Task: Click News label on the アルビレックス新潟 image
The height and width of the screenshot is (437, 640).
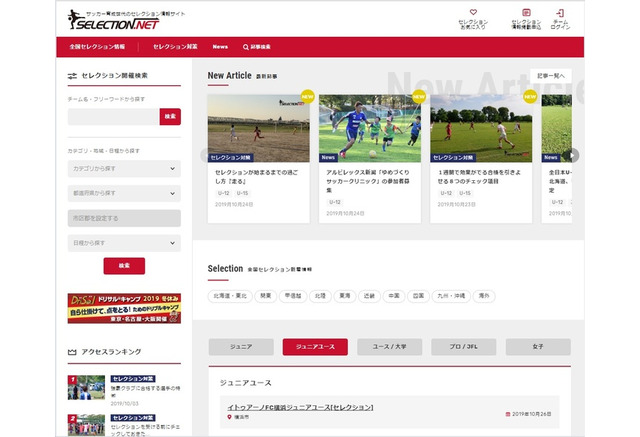Action: (328, 157)
